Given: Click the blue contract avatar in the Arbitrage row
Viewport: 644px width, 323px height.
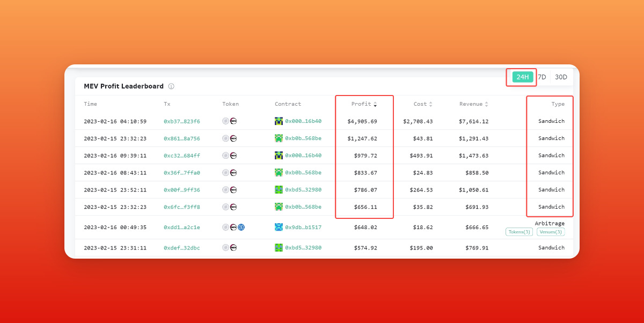Looking at the screenshot, I should point(279,227).
